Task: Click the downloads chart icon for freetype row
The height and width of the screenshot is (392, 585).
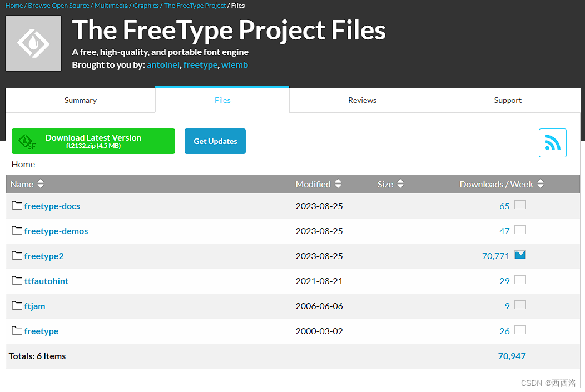Action: [520, 330]
